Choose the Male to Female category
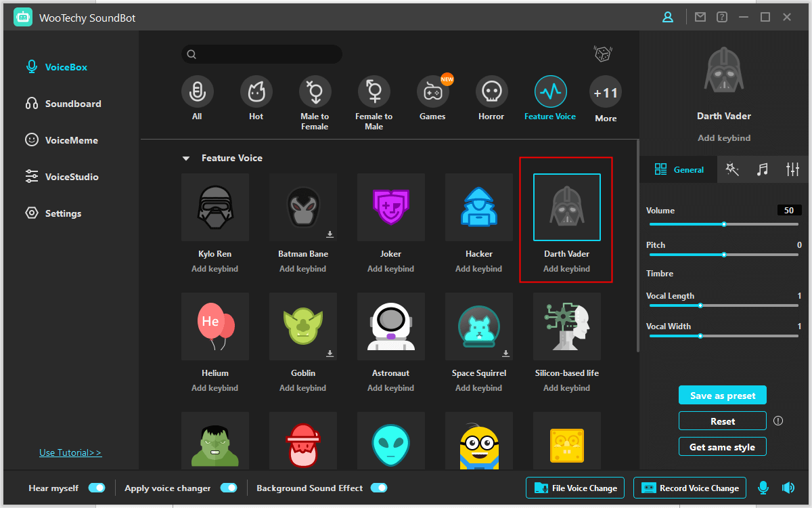The width and height of the screenshot is (812, 508). click(315, 91)
